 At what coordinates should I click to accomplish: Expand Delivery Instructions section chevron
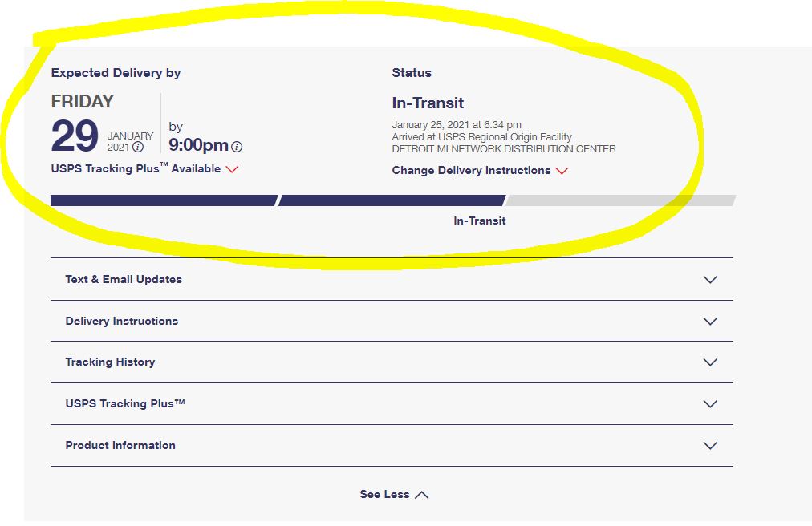pyautogui.click(x=709, y=322)
